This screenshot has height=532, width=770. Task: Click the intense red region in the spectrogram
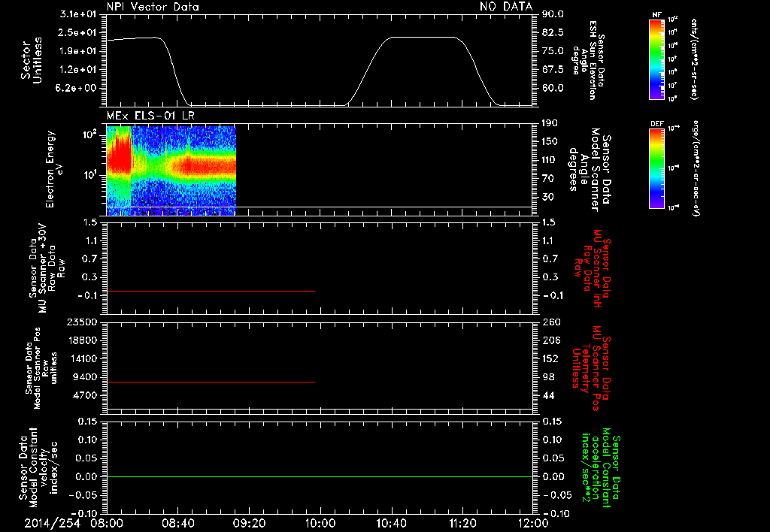click(119, 153)
